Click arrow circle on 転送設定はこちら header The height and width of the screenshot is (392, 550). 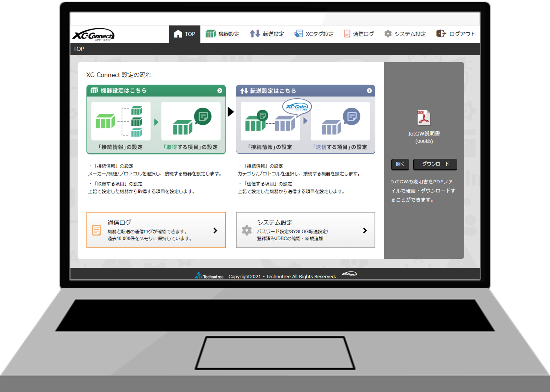tap(369, 90)
